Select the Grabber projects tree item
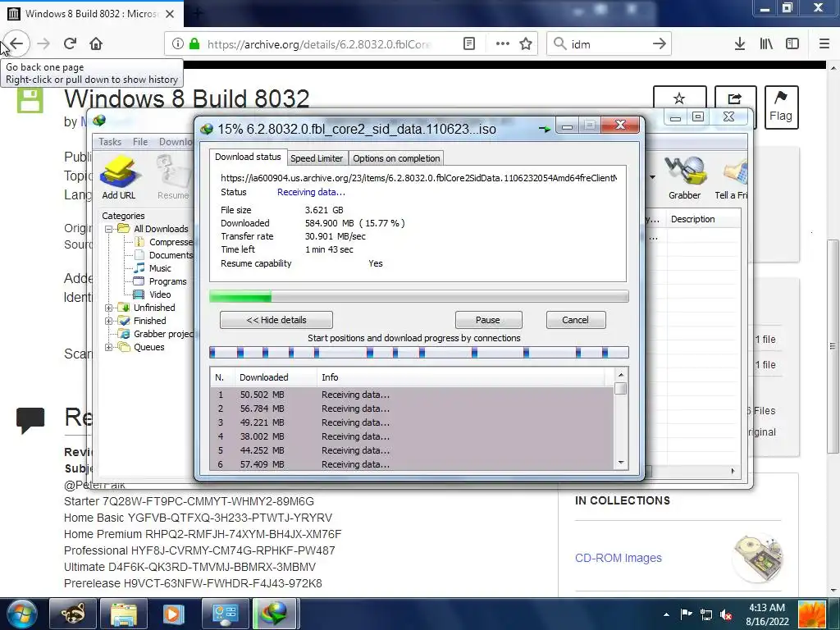Viewport: 840px width, 630px height. coord(156,334)
